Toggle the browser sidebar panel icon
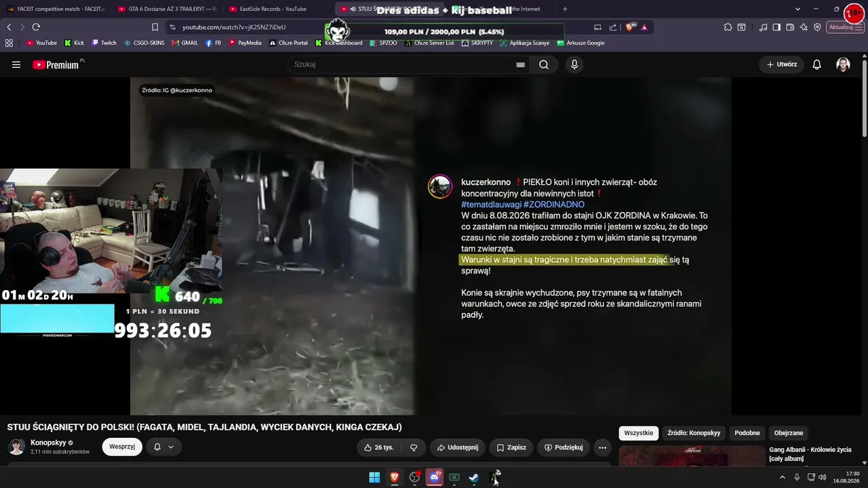Viewport: 868px width, 488px height. click(x=776, y=27)
